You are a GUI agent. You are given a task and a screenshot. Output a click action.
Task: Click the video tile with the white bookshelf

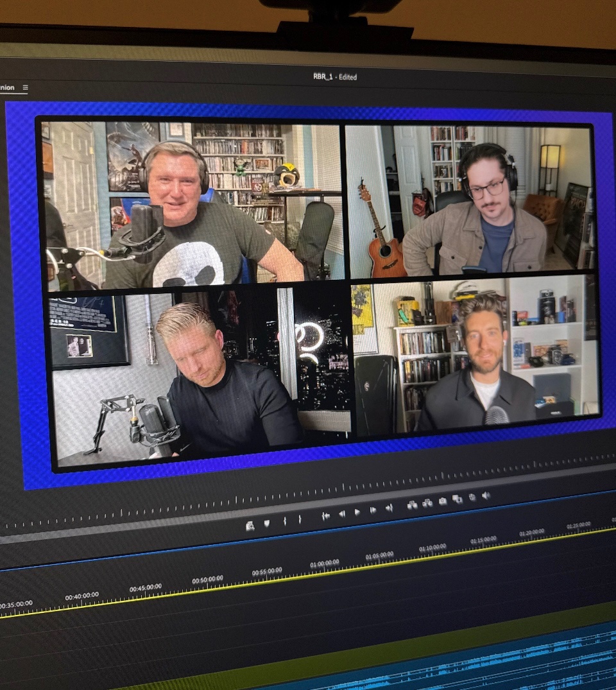coord(475,354)
